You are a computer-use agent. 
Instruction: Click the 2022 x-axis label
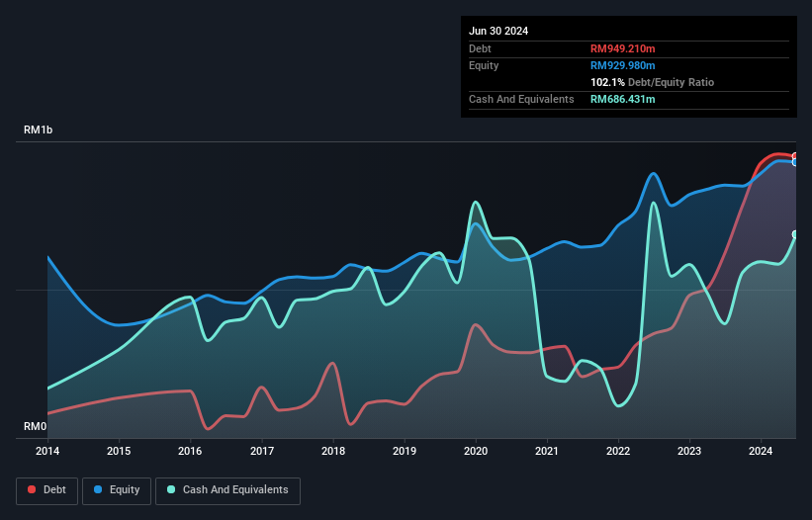point(618,451)
